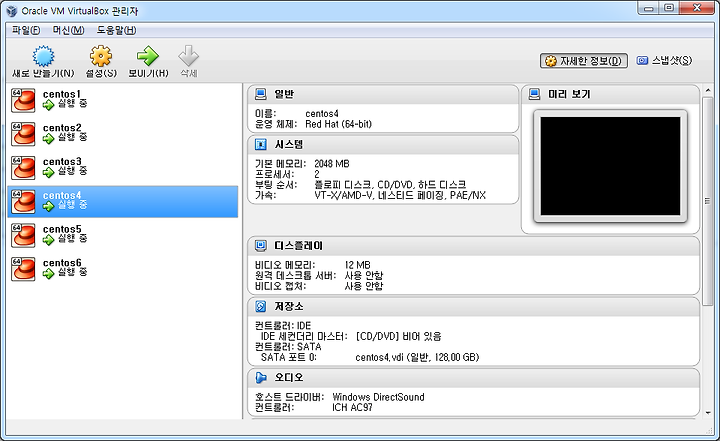This screenshot has height=441, width=720.
Task: Click the centos6 Red Hat OS icon
Action: [23, 269]
